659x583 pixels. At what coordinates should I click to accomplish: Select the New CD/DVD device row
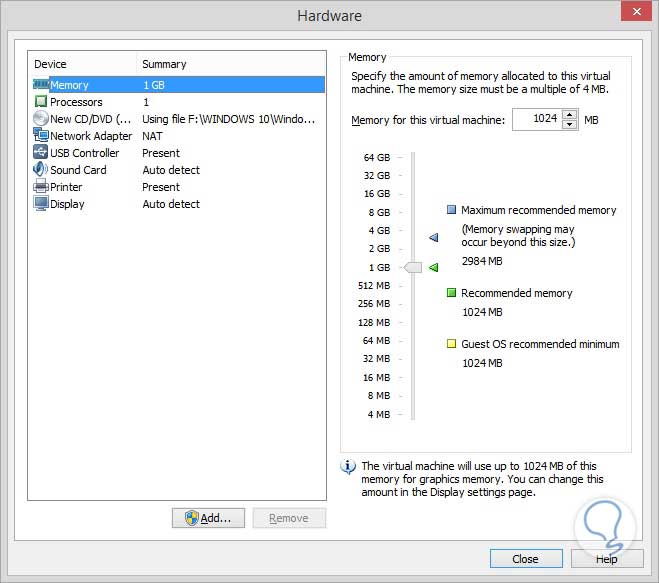[x=179, y=119]
